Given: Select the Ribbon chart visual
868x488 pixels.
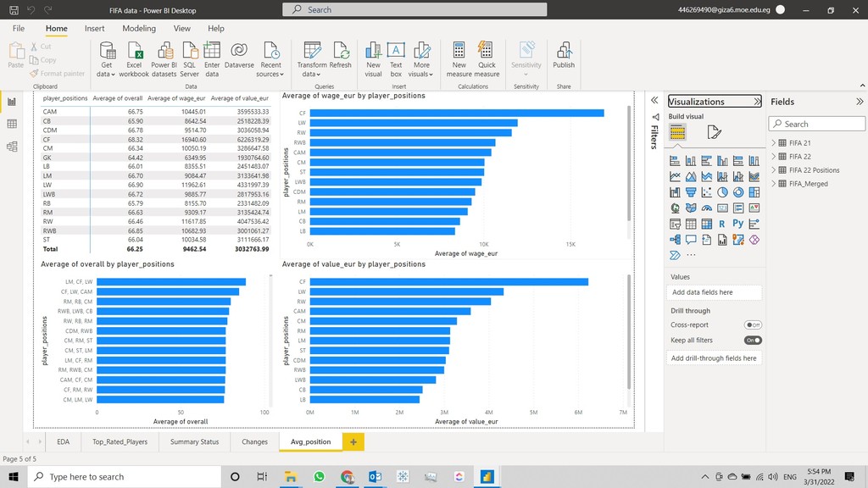Looking at the screenshot, I should coord(754,176).
